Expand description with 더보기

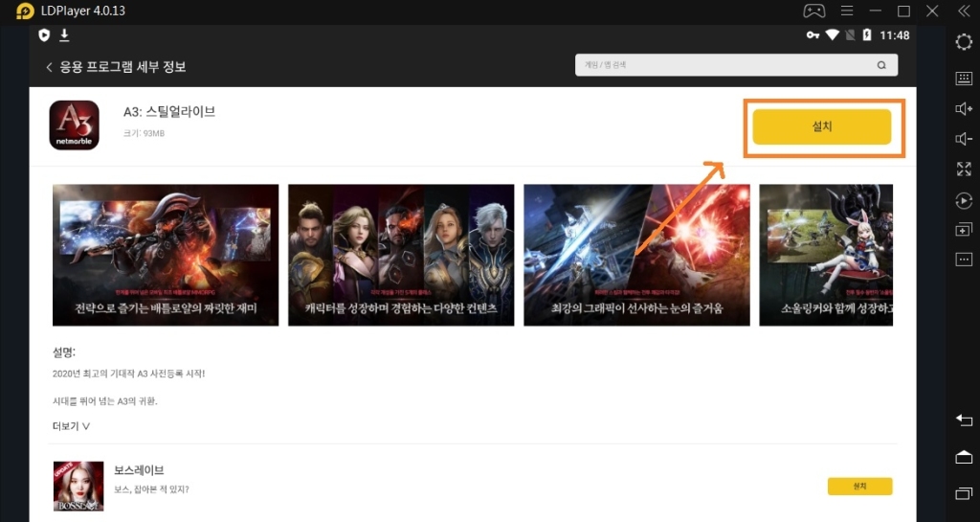[71, 426]
